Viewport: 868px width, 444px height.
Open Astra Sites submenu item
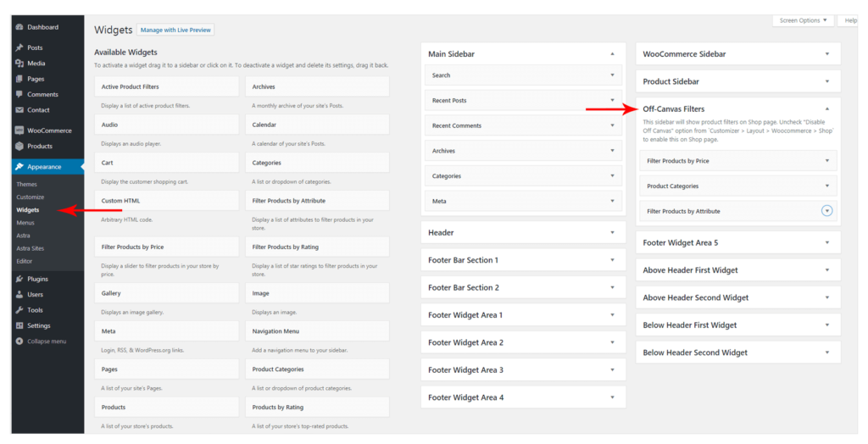[x=30, y=248]
